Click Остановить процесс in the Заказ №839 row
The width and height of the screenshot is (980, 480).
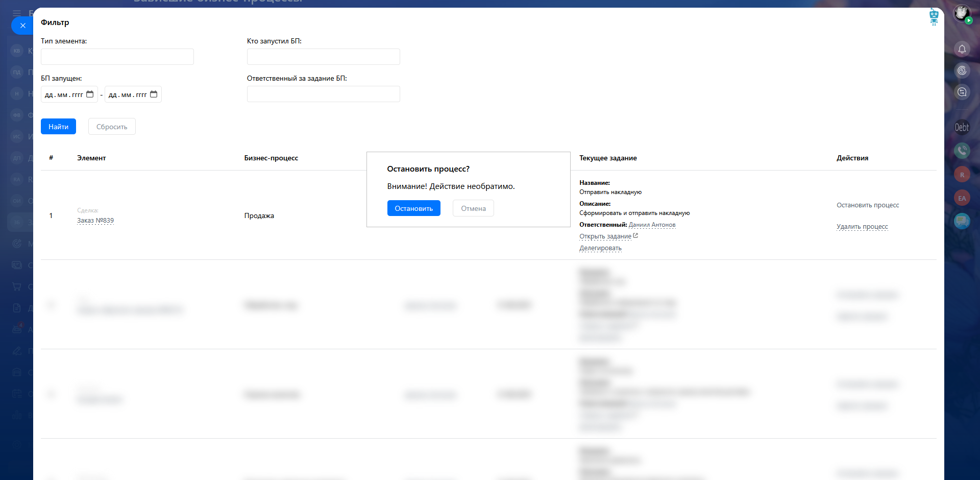click(x=868, y=205)
